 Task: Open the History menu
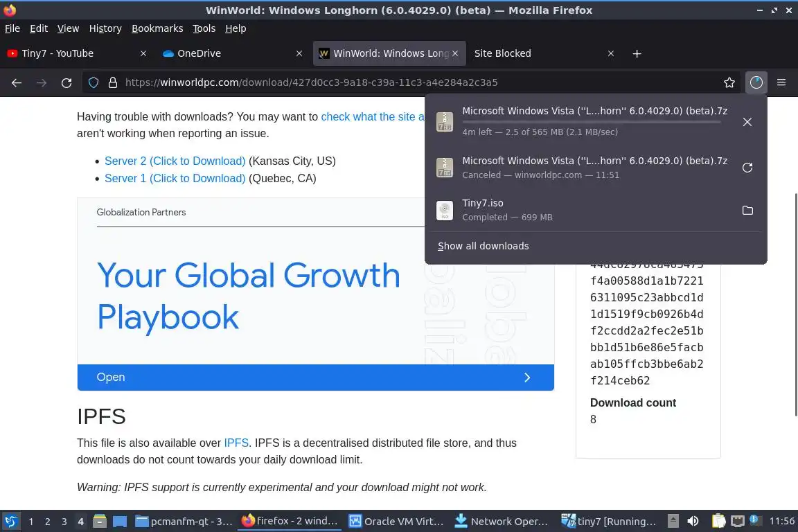(105, 28)
